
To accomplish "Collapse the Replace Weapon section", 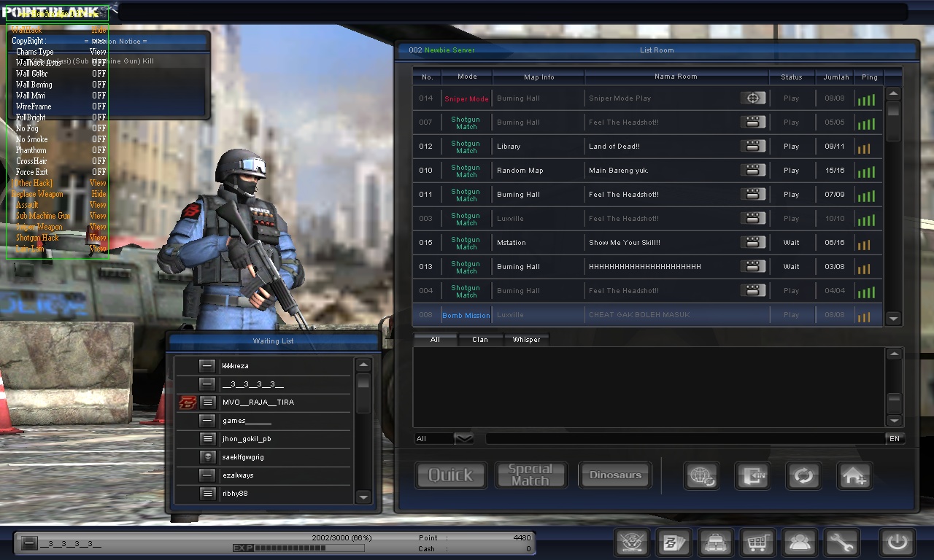I will click(99, 194).
